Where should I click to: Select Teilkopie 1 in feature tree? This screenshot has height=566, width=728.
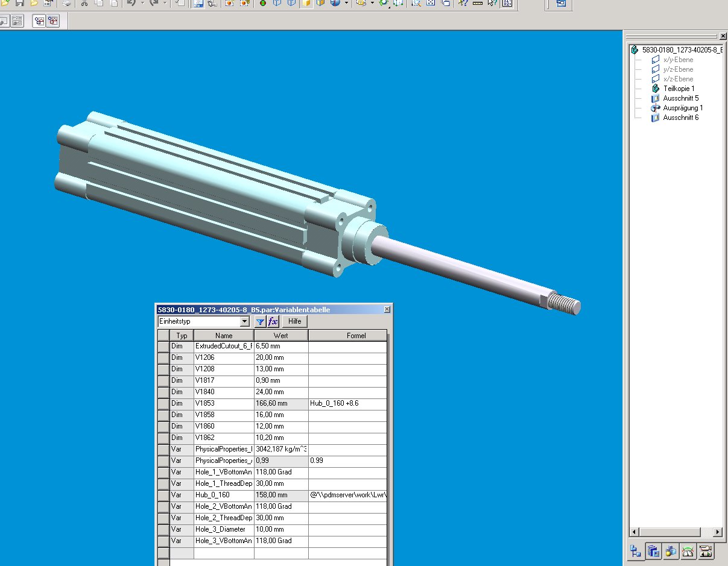pyautogui.click(x=679, y=89)
